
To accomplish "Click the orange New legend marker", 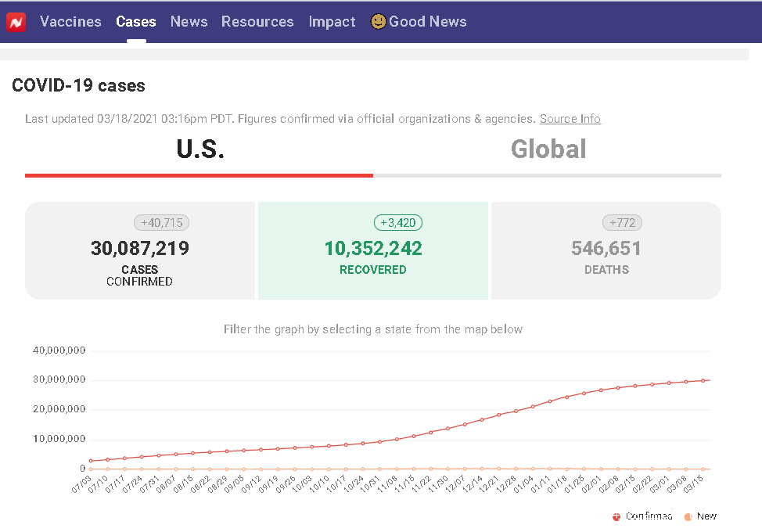I will [688, 516].
